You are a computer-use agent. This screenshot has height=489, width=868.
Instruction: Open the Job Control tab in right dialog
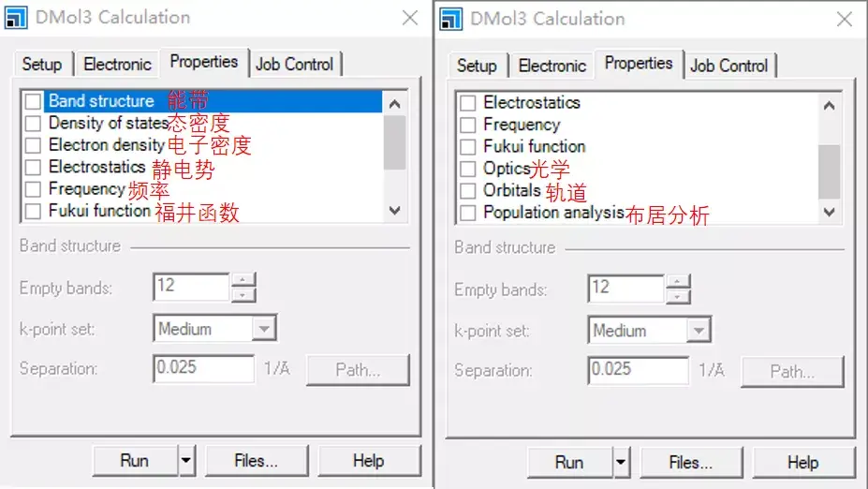point(728,66)
